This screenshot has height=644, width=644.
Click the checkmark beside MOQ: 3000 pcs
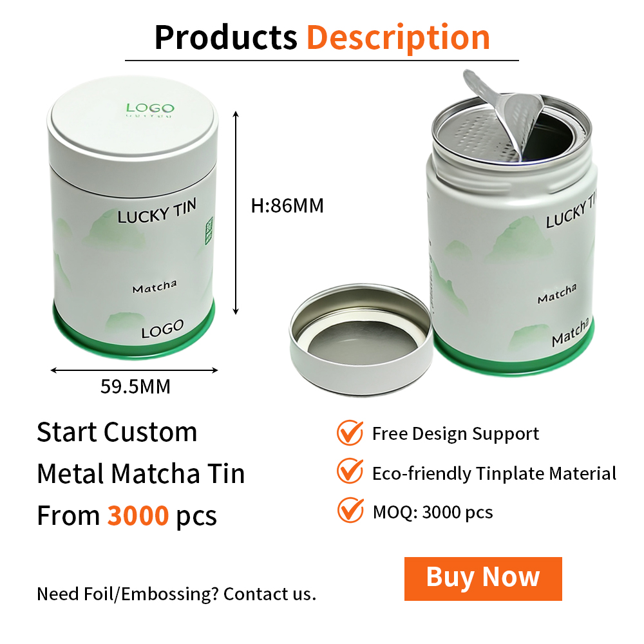(x=350, y=509)
